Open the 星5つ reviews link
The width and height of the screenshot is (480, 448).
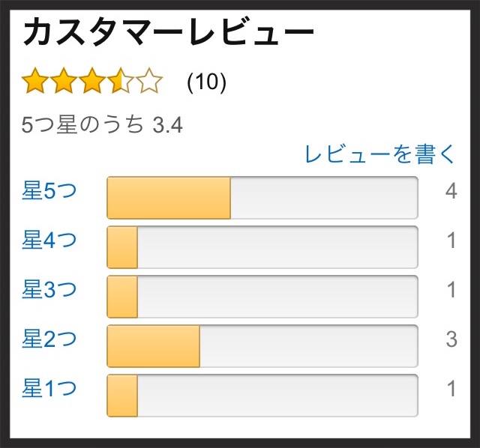click(x=49, y=191)
